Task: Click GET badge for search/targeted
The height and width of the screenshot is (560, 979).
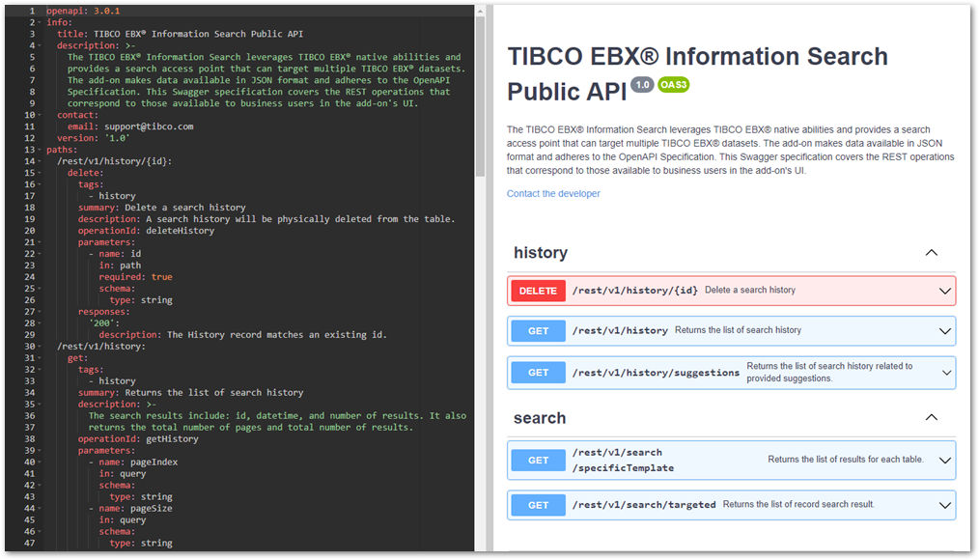Action: coord(538,506)
